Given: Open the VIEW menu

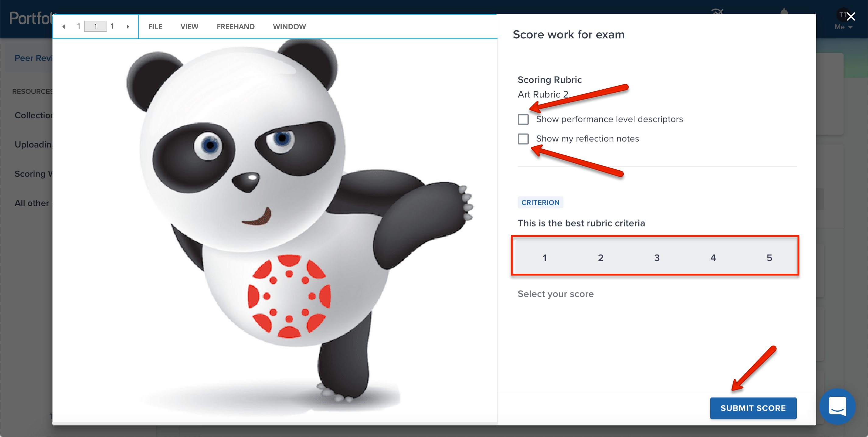Looking at the screenshot, I should [x=189, y=27].
